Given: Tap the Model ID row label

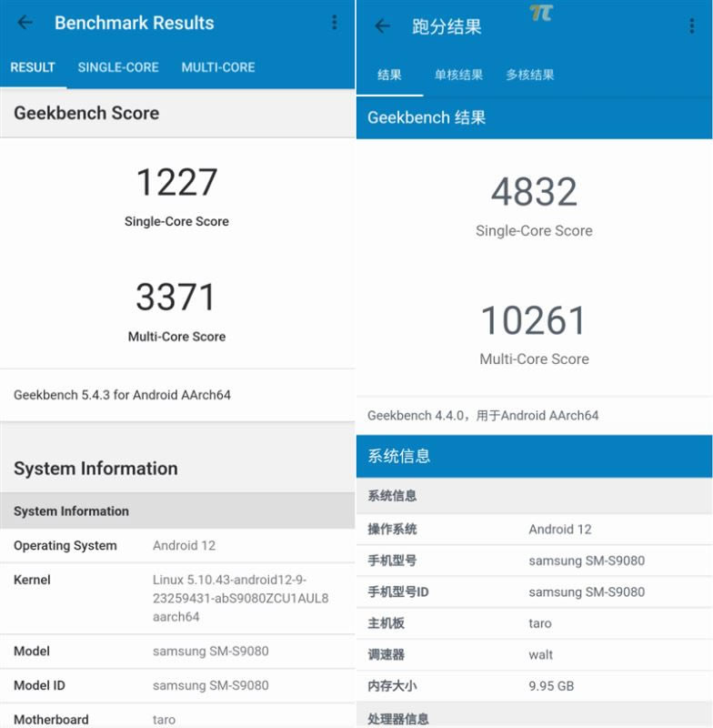Looking at the screenshot, I should (x=39, y=685).
